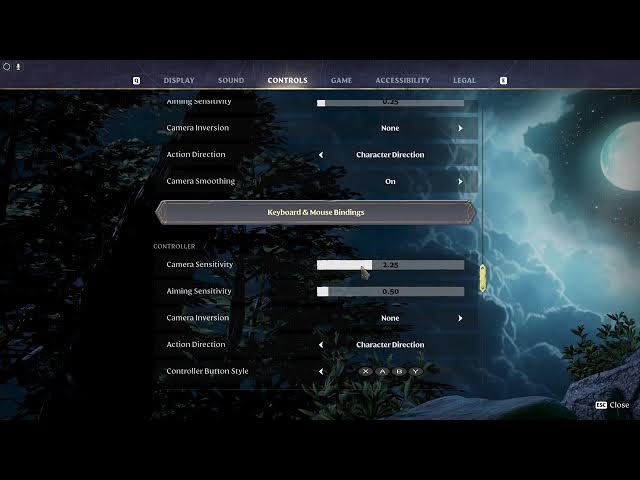Click right arrow of controller Camera Inversion

tap(460, 318)
